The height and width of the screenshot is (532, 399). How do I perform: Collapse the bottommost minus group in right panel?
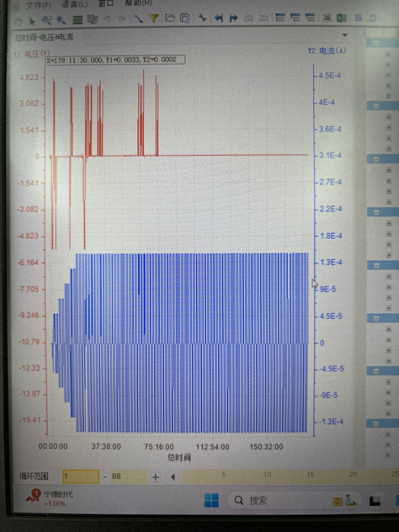[375, 424]
